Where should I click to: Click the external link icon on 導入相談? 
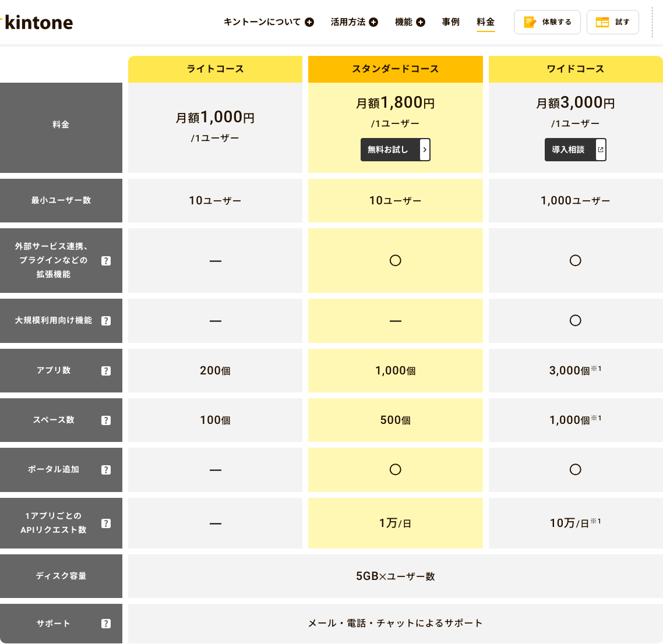pos(601,150)
